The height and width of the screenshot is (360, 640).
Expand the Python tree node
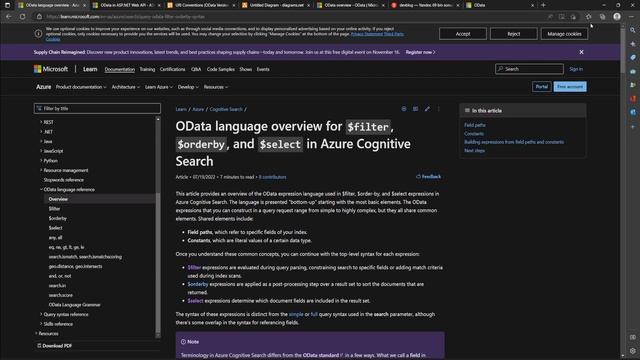41,160
